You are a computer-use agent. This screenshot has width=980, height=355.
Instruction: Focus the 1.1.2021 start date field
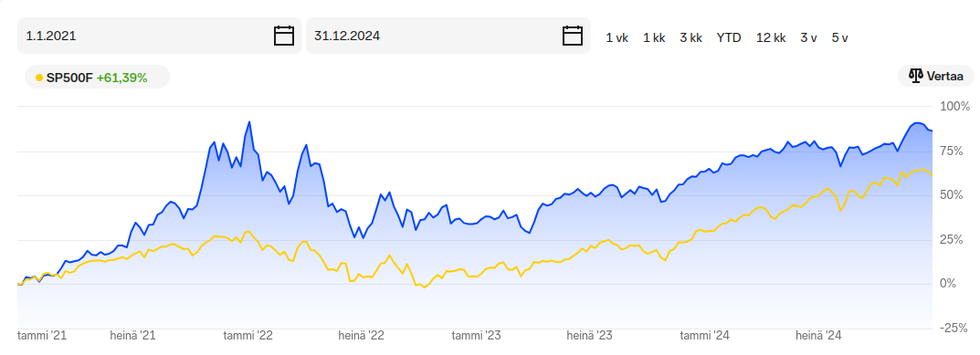point(159,36)
